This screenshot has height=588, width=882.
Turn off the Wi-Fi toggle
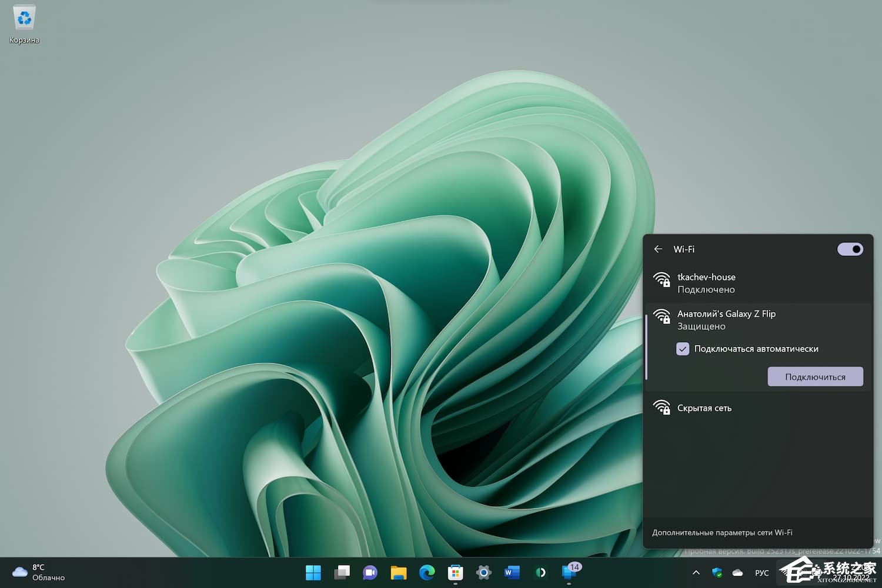click(x=850, y=249)
